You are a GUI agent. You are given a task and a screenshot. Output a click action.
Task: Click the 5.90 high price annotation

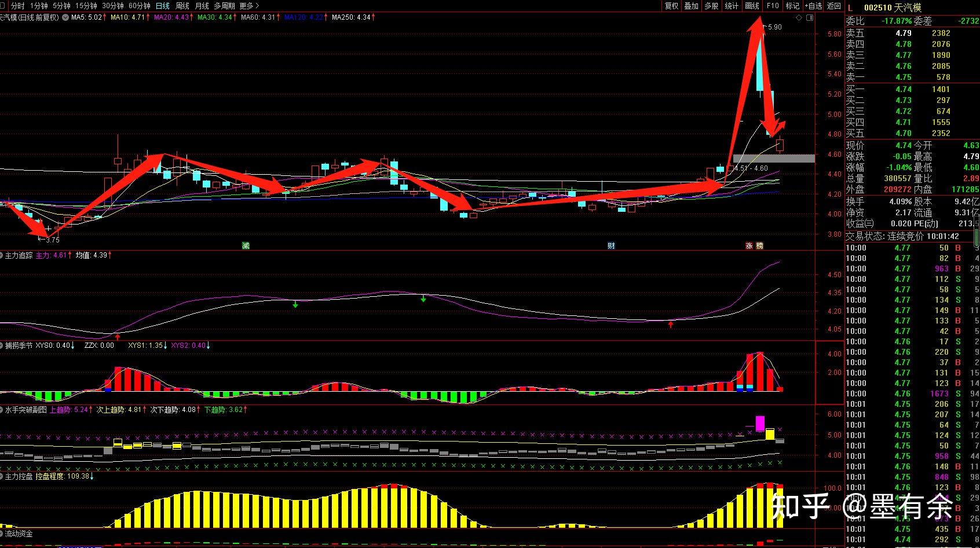pos(774,27)
